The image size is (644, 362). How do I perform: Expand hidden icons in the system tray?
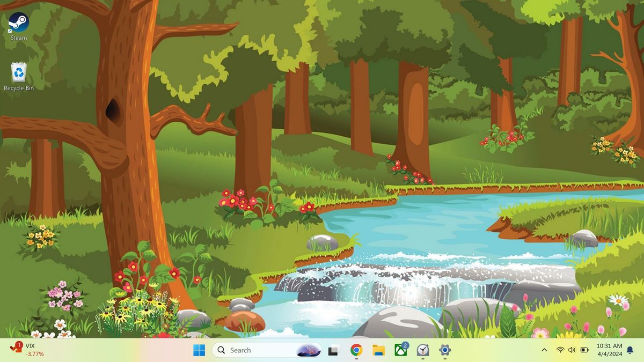tap(544, 350)
